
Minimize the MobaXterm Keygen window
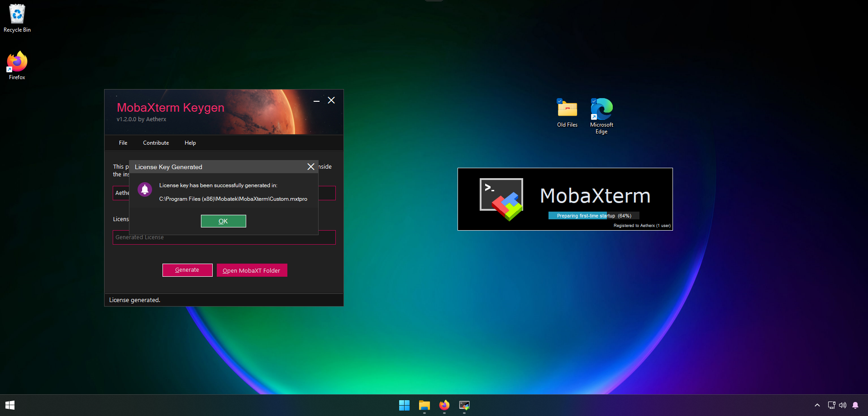[316, 101]
